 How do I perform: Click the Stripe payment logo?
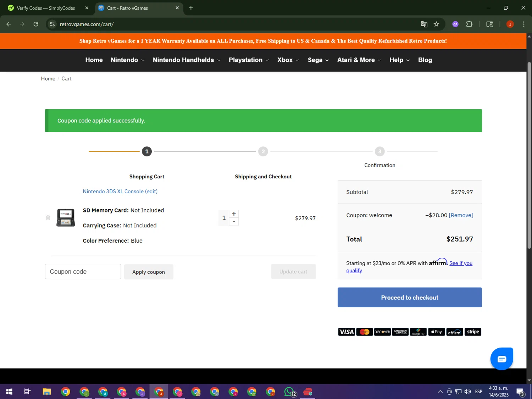[x=473, y=332]
